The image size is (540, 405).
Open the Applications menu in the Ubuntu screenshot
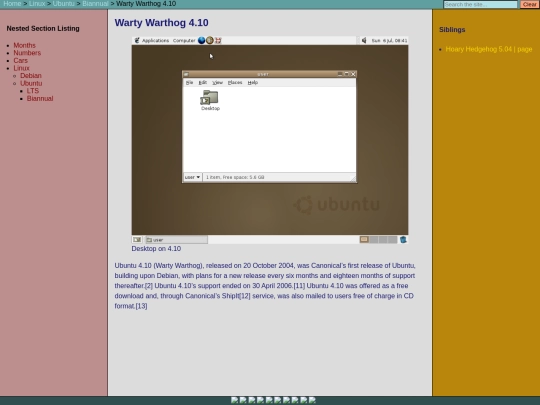click(155, 41)
